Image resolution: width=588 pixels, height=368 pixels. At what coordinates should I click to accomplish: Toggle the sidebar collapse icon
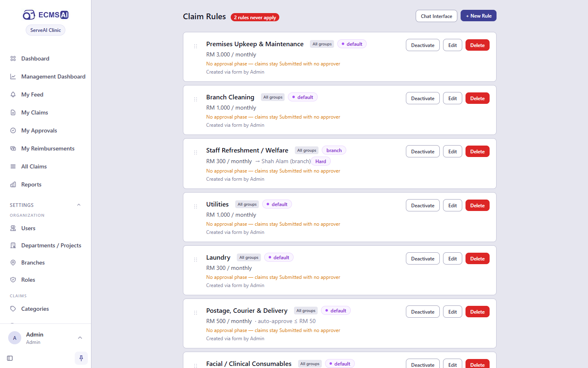point(10,358)
